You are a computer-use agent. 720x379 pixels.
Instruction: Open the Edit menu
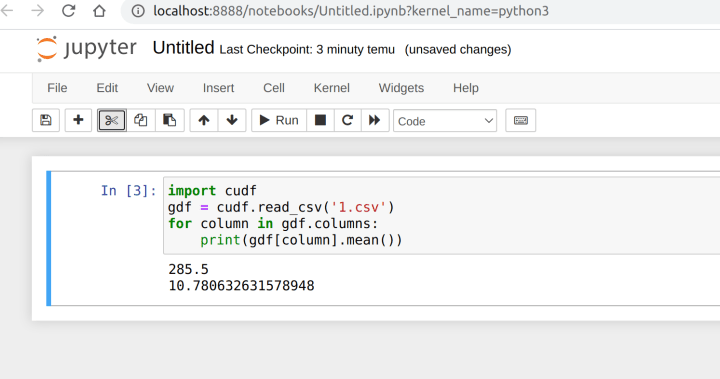point(107,88)
